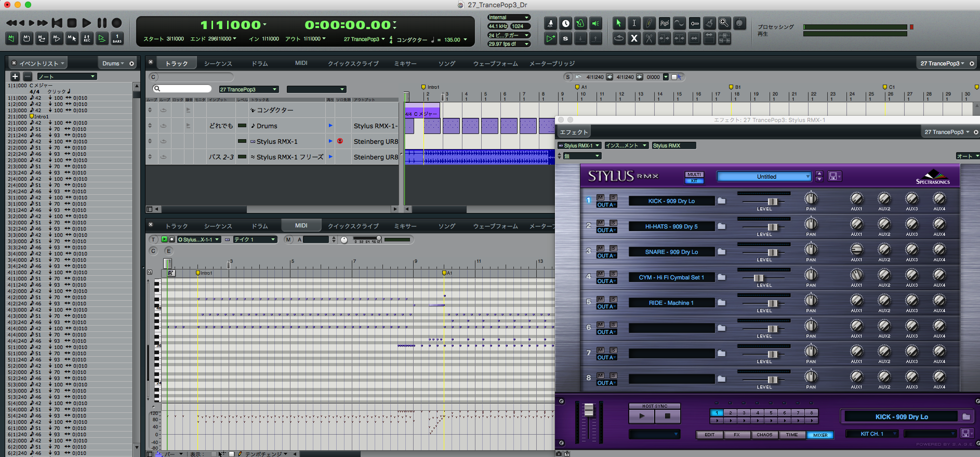Click the Stylus RMX host sync play button
This screenshot has width=980, height=457.
(x=641, y=416)
